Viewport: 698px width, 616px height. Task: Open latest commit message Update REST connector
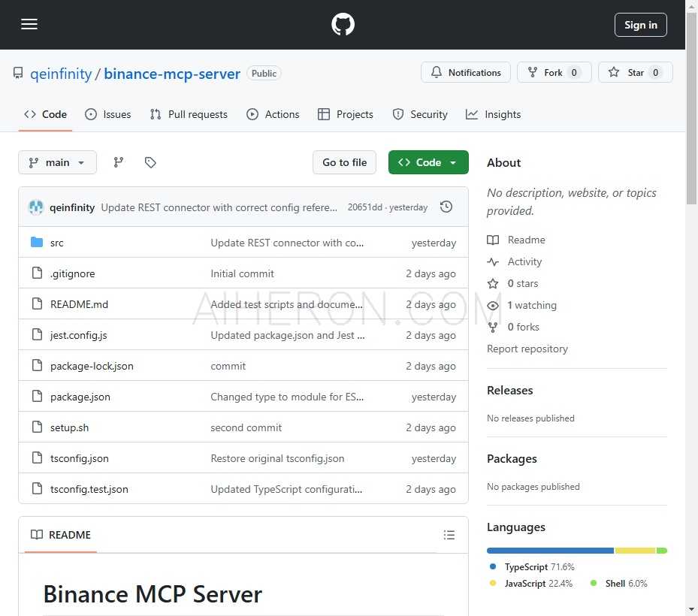pyautogui.click(x=219, y=207)
